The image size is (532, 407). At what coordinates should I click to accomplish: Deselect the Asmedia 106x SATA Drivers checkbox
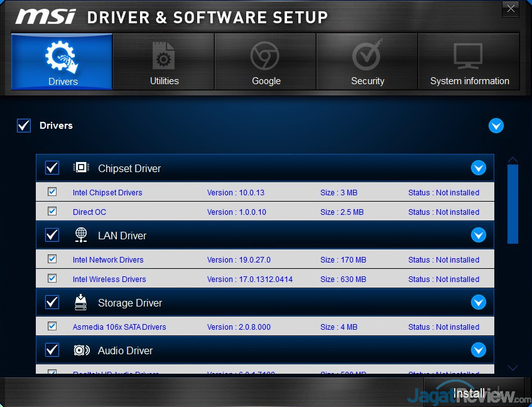pyautogui.click(x=52, y=326)
